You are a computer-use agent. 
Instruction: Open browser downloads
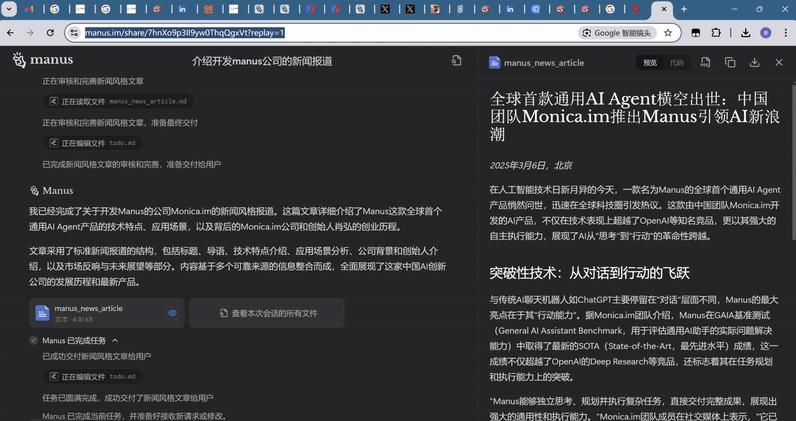(x=745, y=33)
